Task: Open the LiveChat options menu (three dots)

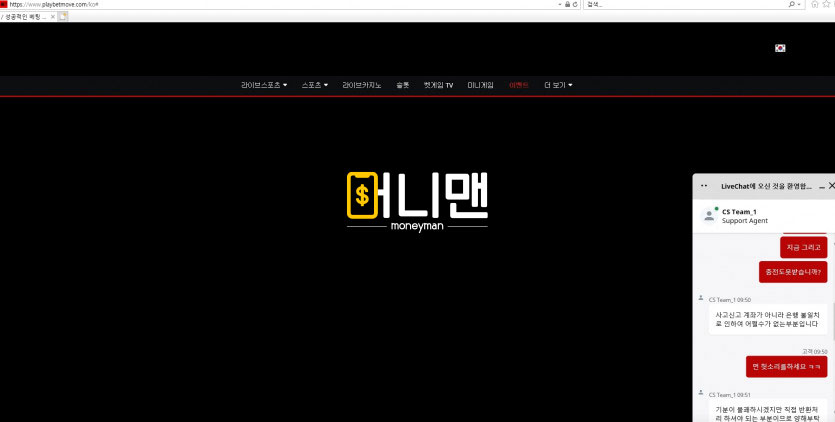Action: coord(704,186)
